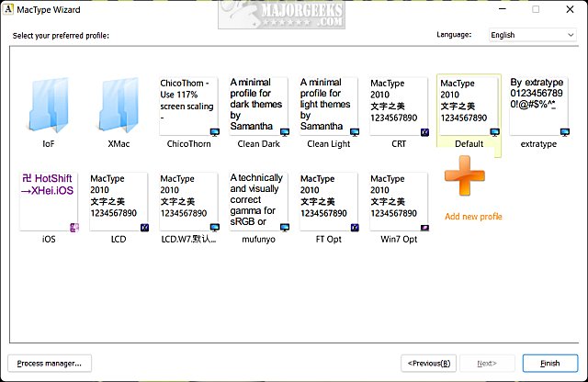The image size is (588, 382).
Task: Click the mufunyo name label
Action: click(259, 239)
